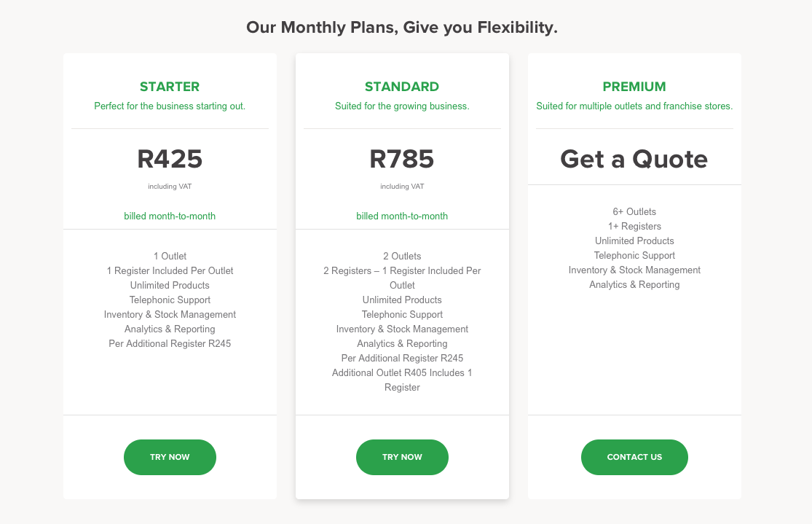Click 'Additional Outlet R405' feature line
Screen dimensions: 812x524
point(402,380)
